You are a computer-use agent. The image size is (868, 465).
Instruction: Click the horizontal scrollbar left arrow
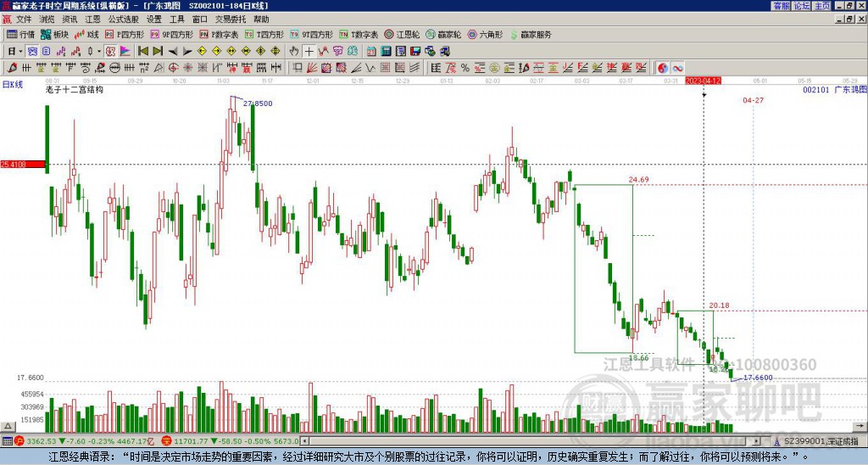tap(303, 441)
